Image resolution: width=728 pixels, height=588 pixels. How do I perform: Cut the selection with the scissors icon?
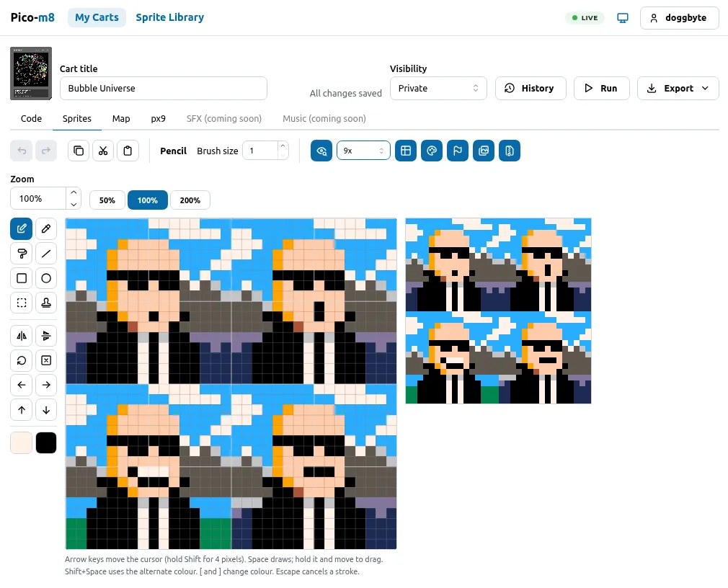(x=103, y=151)
